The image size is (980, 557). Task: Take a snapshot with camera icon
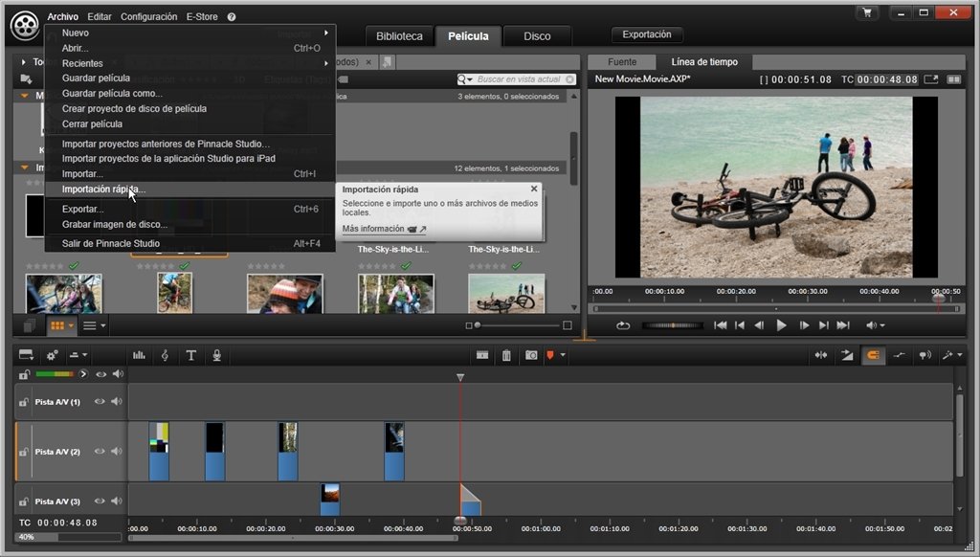[x=530, y=355]
